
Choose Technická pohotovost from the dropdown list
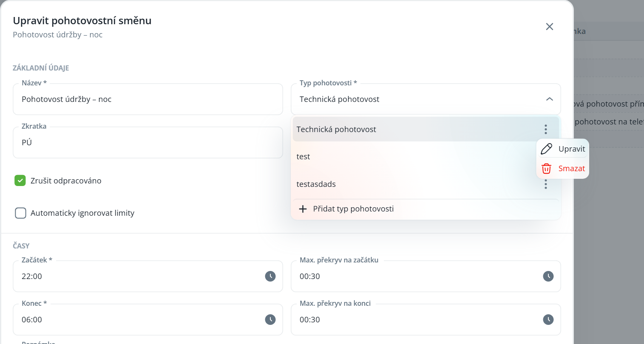pyautogui.click(x=426, y=129)
